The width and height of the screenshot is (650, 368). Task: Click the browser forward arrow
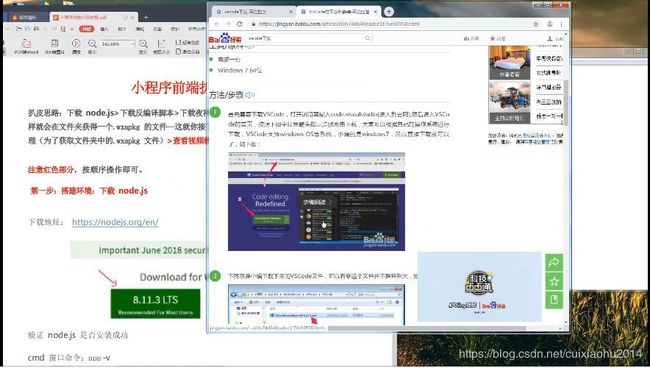click(x=228, y=24)
